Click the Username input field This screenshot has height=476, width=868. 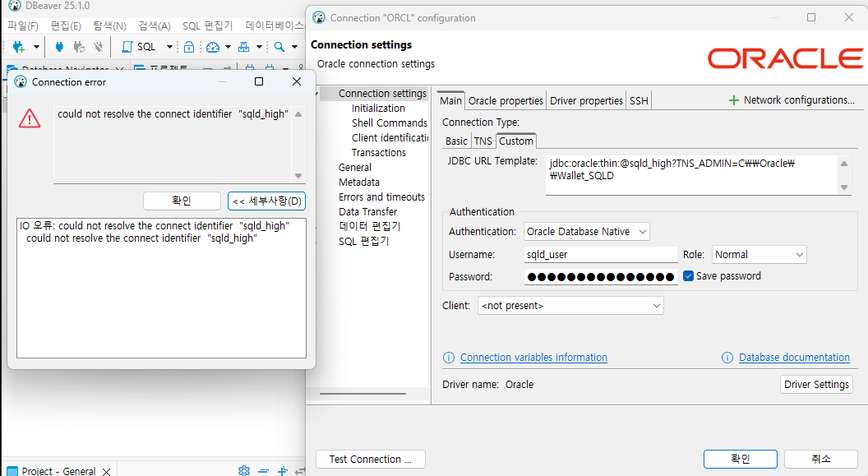tap(601, 255)
